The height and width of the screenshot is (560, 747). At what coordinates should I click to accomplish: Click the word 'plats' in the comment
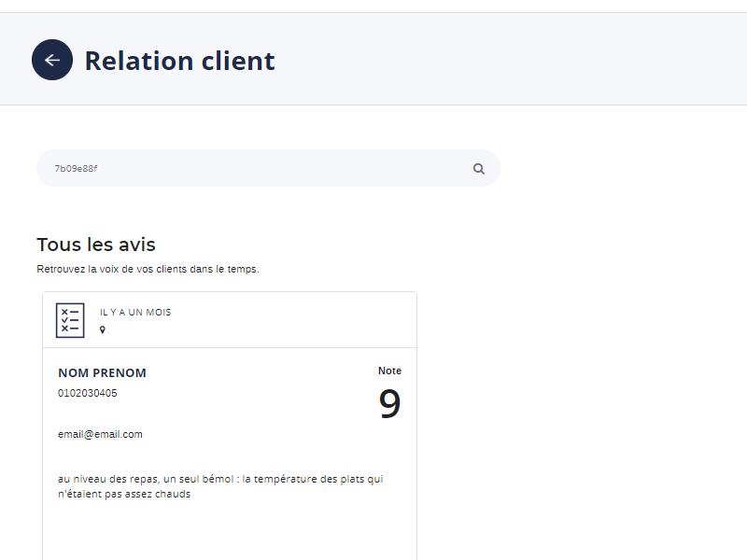click(349, 479)
